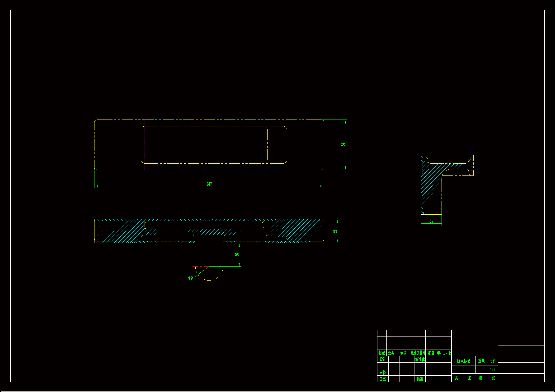Select the 标准化 label in title block
This screenshot has width=555, height=392.
pos(420,360)
